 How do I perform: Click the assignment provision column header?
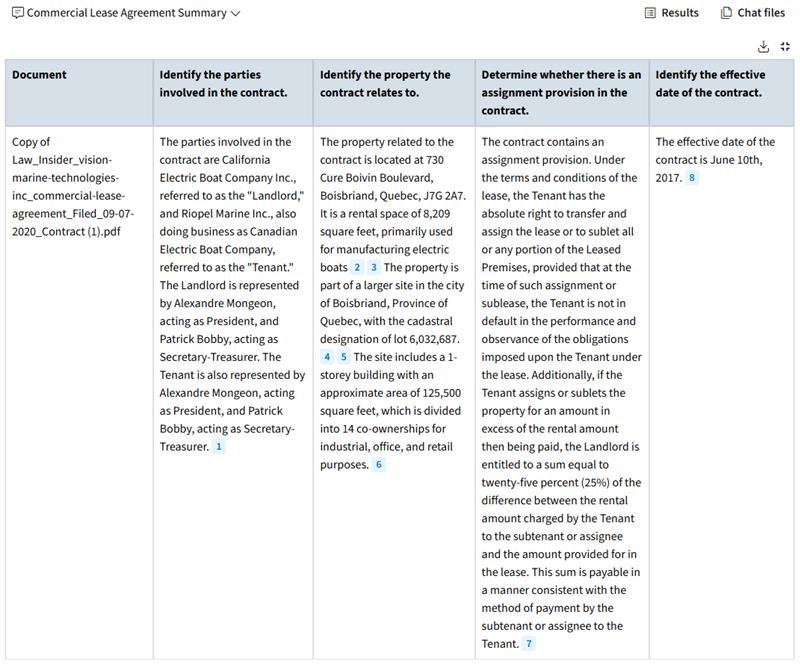[561, 92]
